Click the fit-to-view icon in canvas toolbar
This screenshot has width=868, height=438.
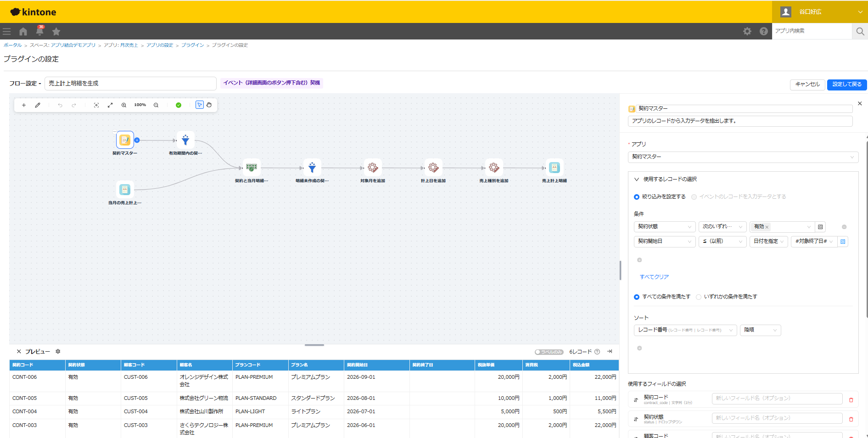[96, 105]
